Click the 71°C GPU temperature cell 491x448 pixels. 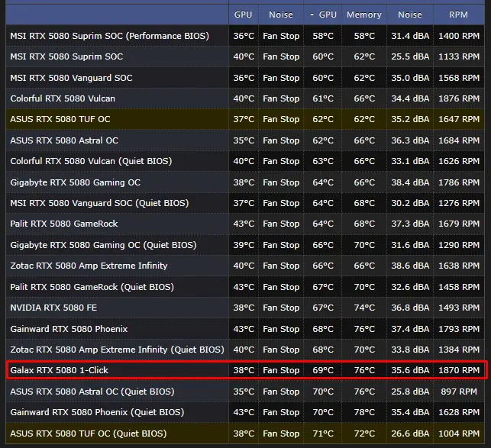tap(323, 433)
